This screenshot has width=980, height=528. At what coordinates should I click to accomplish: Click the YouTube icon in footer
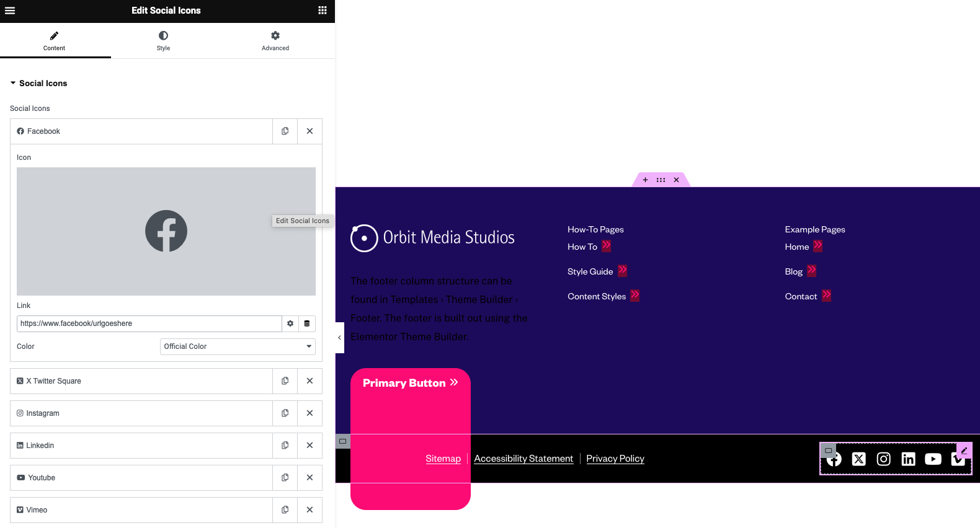point(933,459)
